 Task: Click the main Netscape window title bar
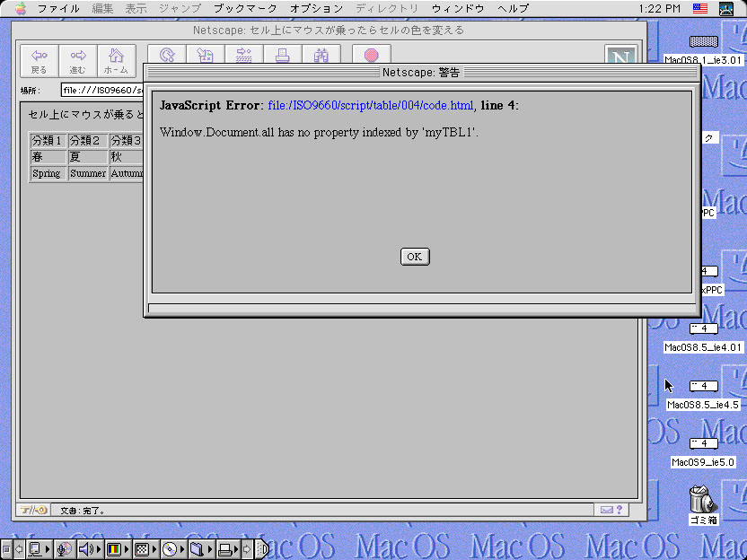[329, 30]
